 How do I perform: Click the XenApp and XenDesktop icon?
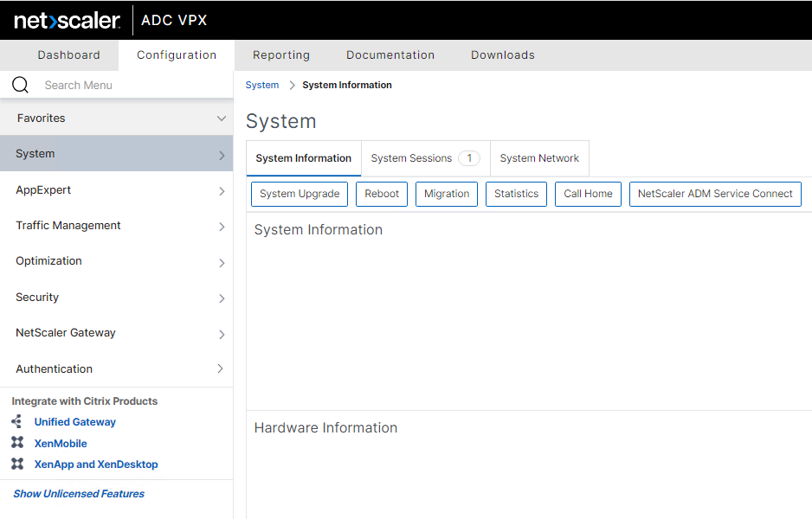click(17, 465)
